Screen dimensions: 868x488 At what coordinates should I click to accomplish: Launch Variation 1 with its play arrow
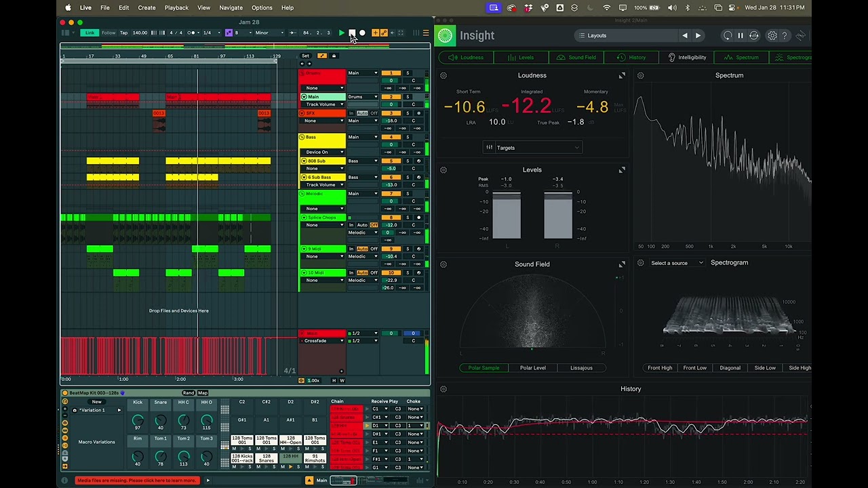tap(119, 410)
